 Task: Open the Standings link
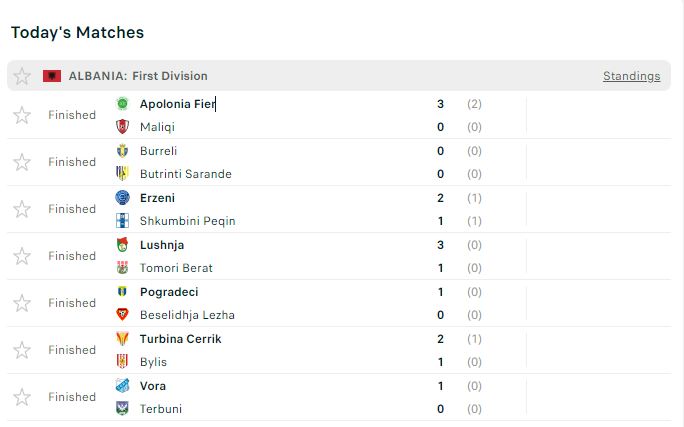631,76
